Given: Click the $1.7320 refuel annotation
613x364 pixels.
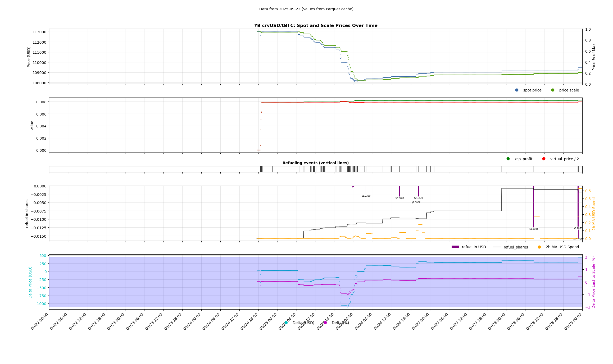Looking at the screenshot, I should coord(366,196).
